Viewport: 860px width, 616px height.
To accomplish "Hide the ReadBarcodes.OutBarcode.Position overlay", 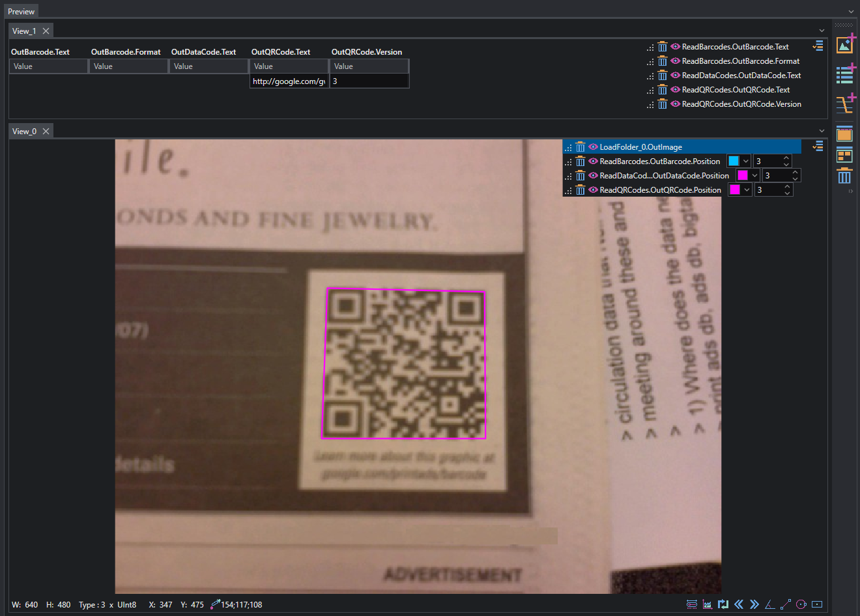I will pos(593,161).
